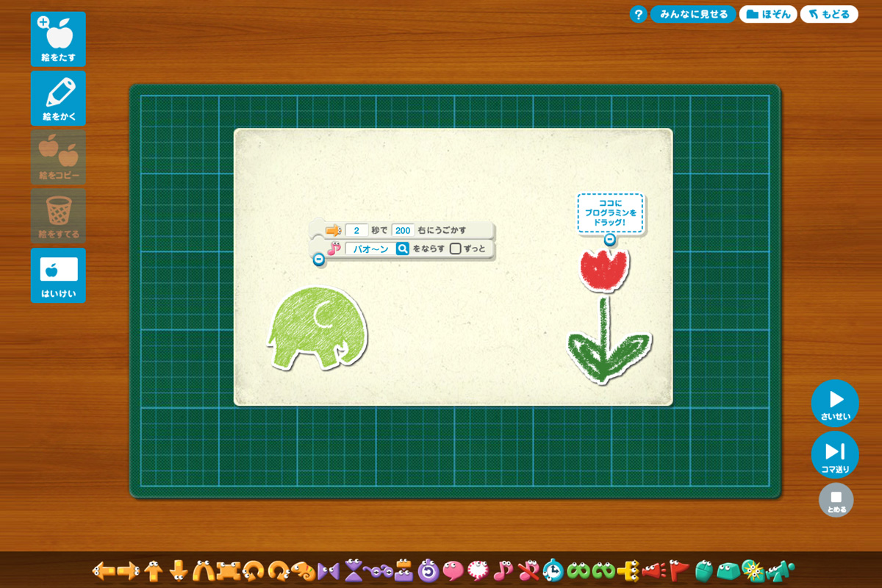Viewport: 882px width, 588px height.
Task: Collapse the elephant's program with minus button
Action: point(318,259)
